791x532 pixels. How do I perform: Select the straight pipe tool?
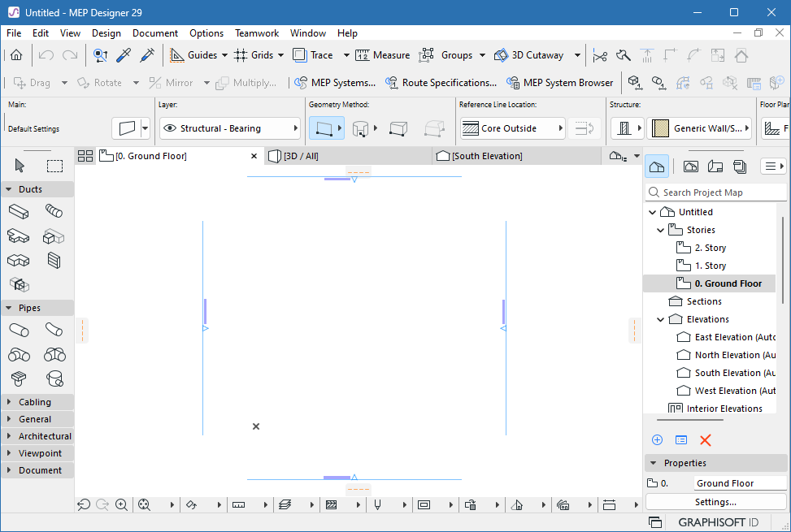[x=19, y=331]
